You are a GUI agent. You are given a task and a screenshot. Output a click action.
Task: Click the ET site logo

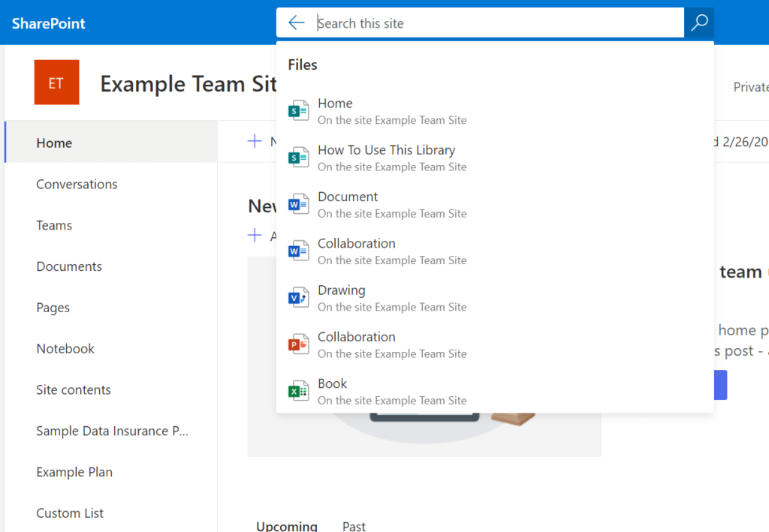point(56,83)
